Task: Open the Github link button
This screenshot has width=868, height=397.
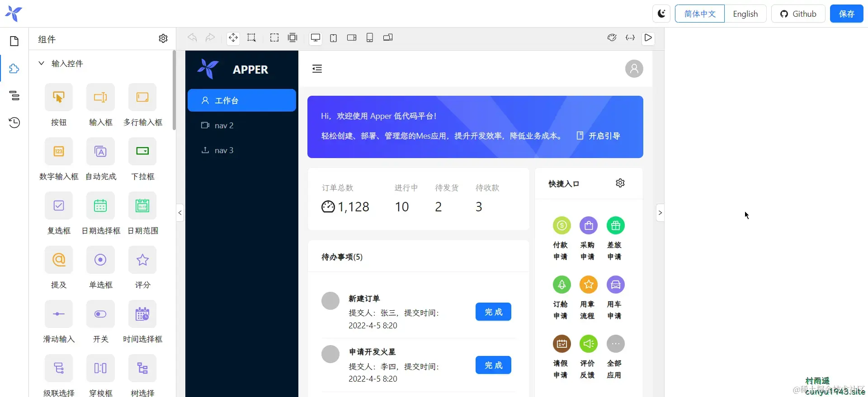Action: click(798, 14)
